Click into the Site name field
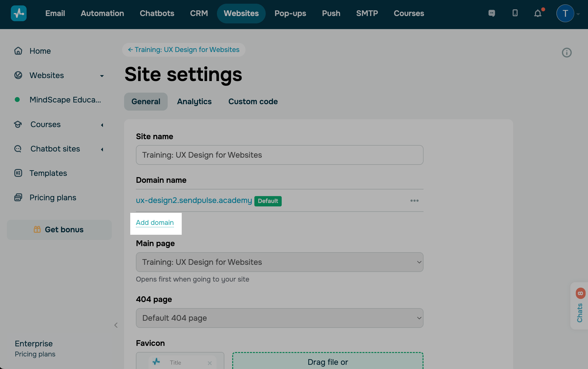This screenshot has height=369, width=588. coord(279,155)
